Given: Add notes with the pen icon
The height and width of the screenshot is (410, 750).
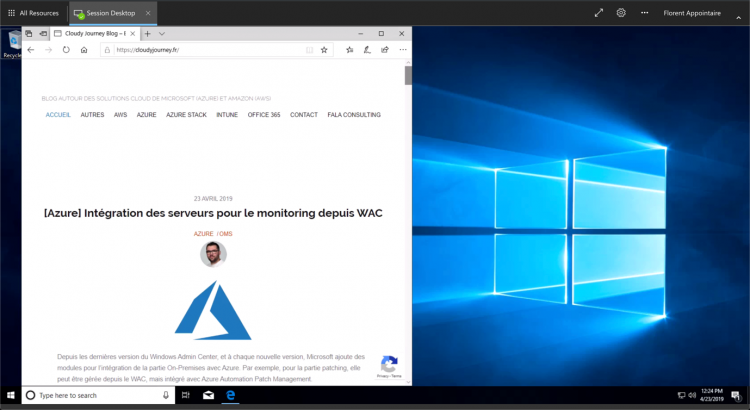Looking at the screenshot, I should (367, 50).
